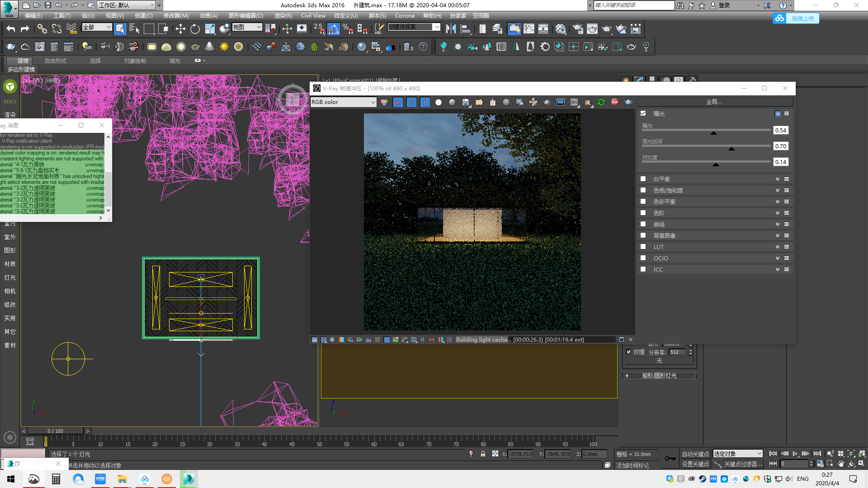Adjust the 对比度 contrast slider
This screenshot has height=488, width=868.
click(x=716, y=164)
